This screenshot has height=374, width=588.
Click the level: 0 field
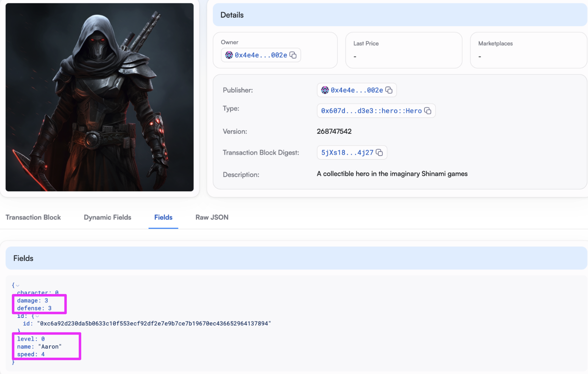point(31,339)
